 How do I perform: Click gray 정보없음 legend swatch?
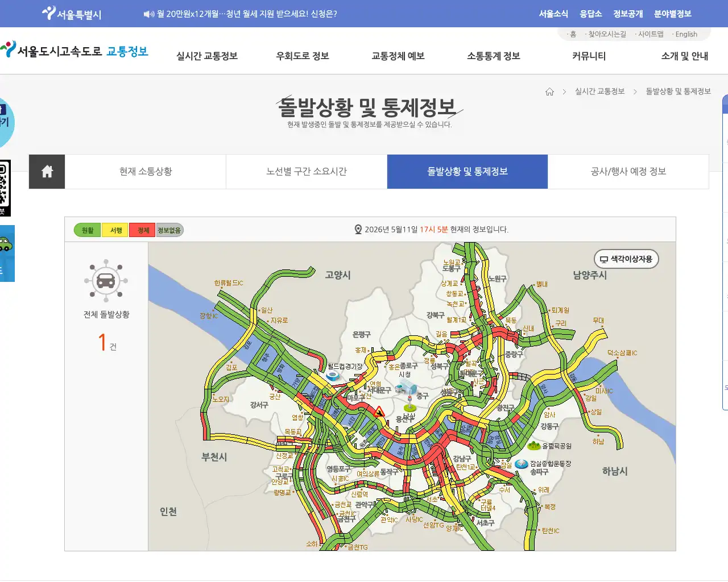169,230
